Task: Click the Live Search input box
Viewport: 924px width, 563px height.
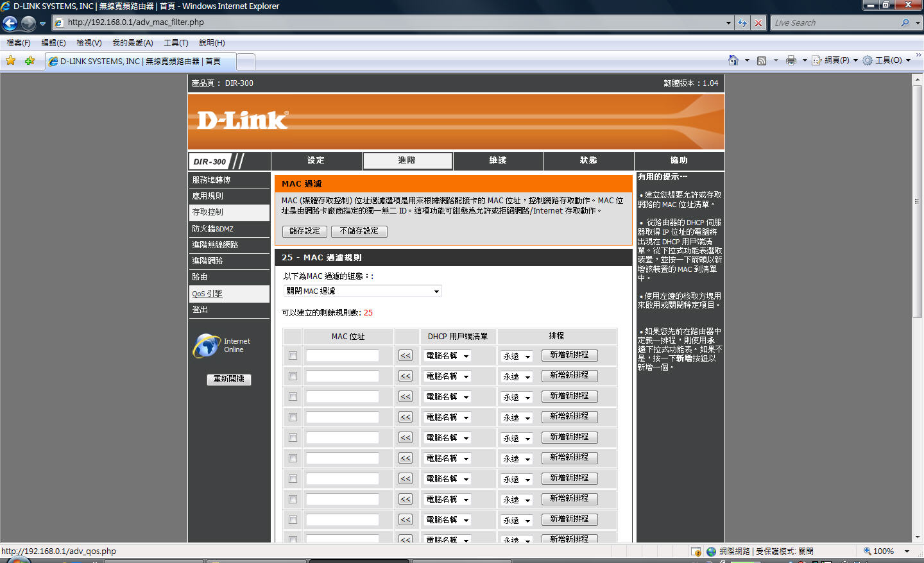Action: (x=834, y=22)
